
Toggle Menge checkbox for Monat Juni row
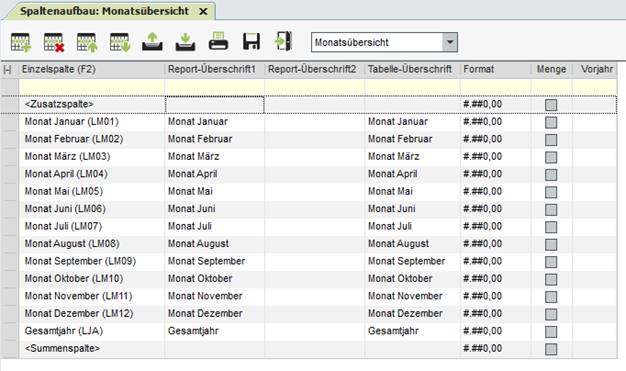pyautogui.click(x=551, y=209)
